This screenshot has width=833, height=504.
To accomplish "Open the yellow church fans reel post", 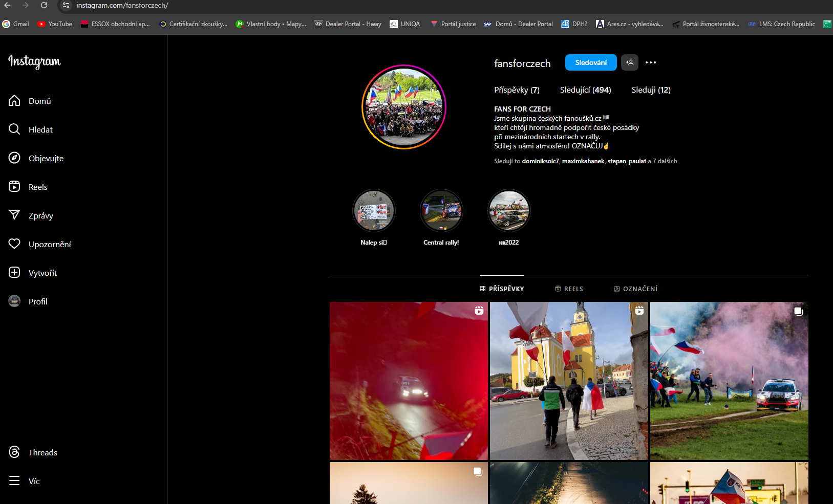I will point(569,381).
